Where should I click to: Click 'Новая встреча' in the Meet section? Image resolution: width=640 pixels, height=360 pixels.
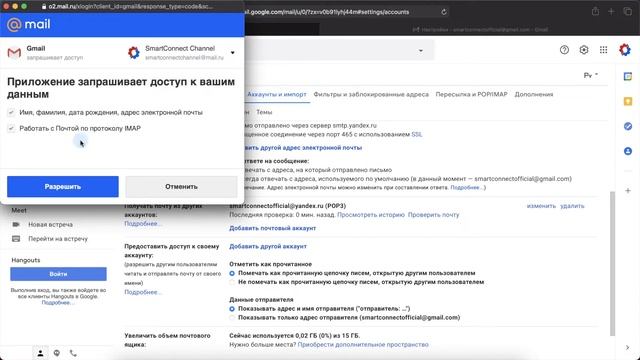coord(50,224)
